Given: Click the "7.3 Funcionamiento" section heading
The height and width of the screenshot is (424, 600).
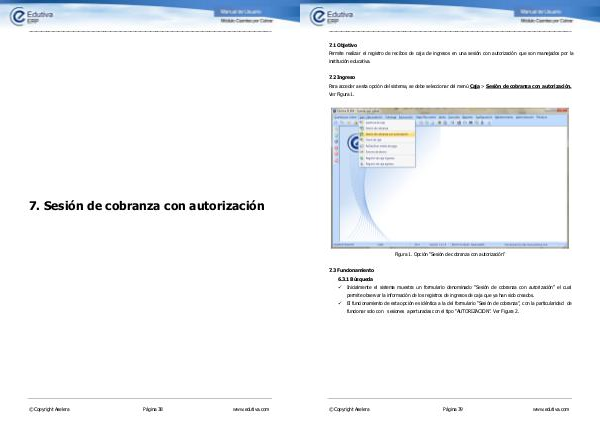Looking at the screenshot, I should click(351, 270).
